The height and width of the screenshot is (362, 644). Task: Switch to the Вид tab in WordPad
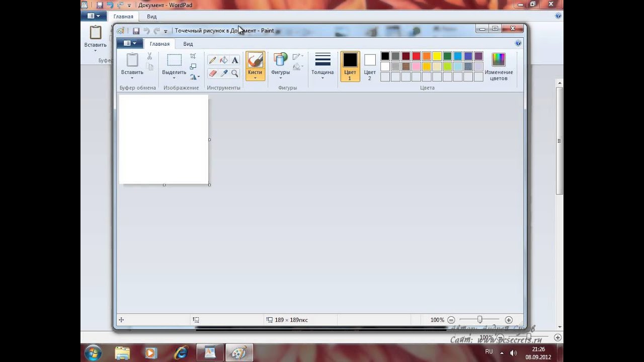[151, 16]
